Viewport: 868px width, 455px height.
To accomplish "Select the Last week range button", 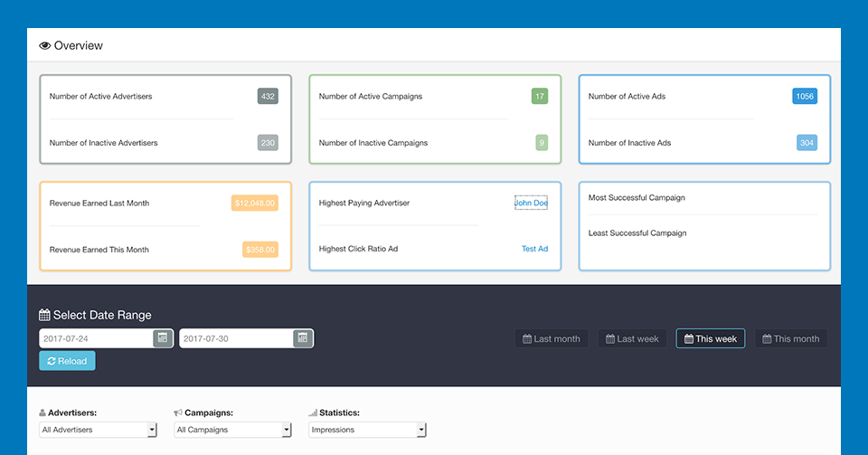I will pyautogui.click(x=632, y=338).
